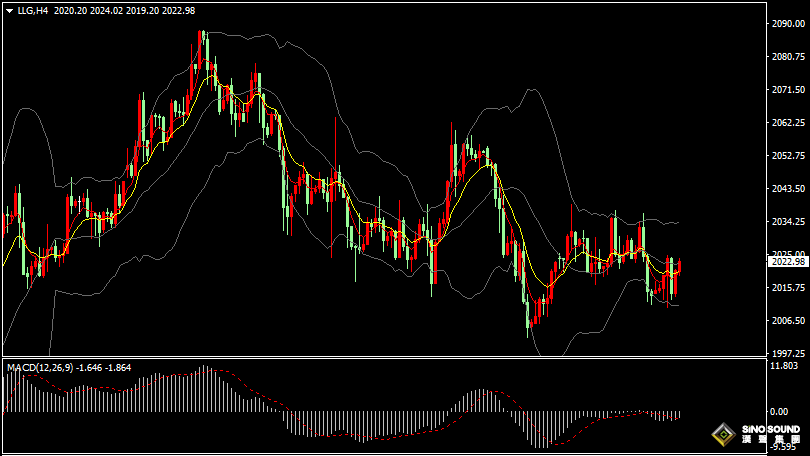This screenshot has width=810, height=456.
Task: Click the 11.803 MACD scale value
Action: point(786,366)
